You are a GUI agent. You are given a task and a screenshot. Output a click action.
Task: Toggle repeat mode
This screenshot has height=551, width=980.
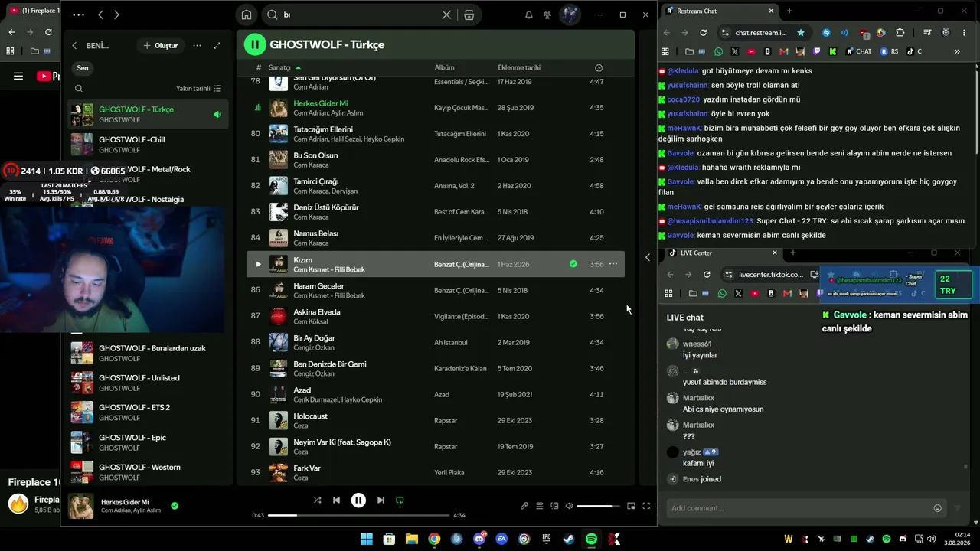pyautogui.click(x=400, y=500)
